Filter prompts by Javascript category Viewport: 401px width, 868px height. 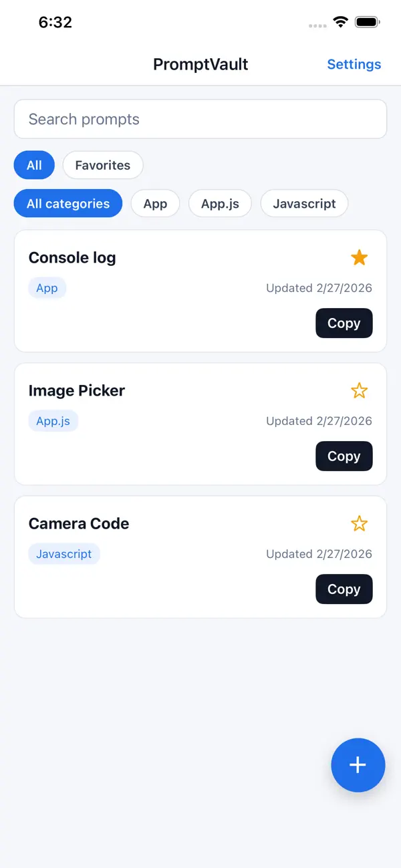[304, 204]
